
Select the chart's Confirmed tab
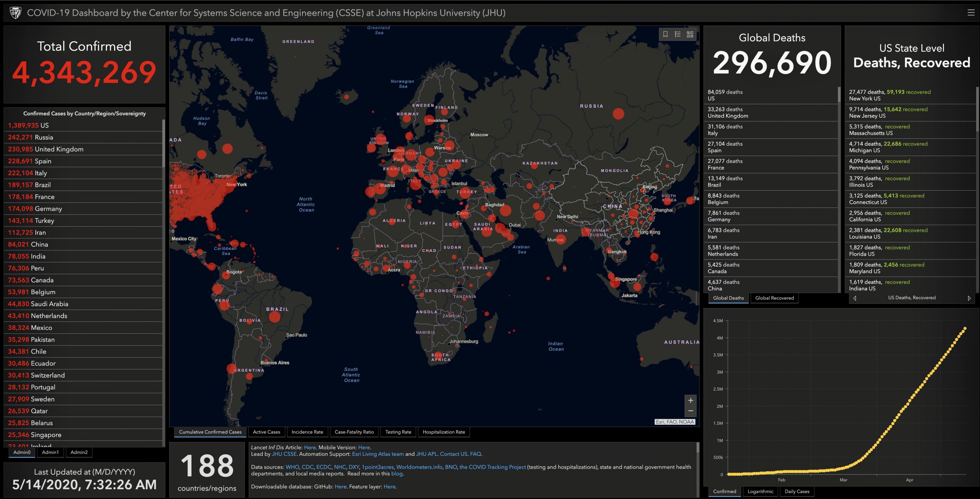pos(725,491)
